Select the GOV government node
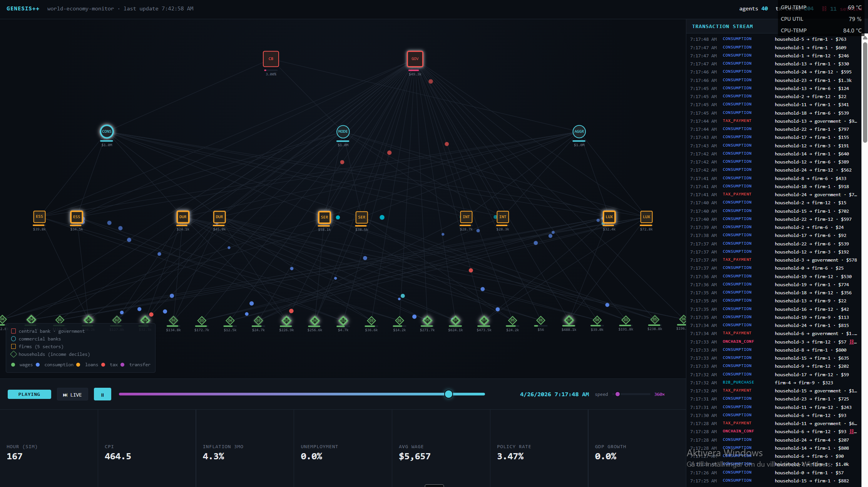This screenshot has width=868, height=487. [415, 59]
